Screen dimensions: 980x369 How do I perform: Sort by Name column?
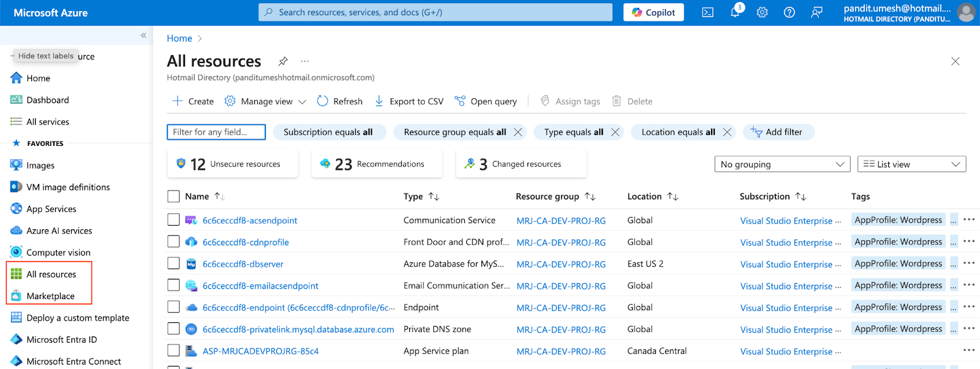pyautogui.click(x=205, y=196)
